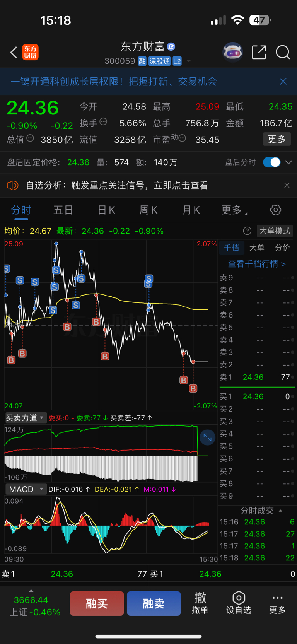Switch to the 周K tab
The image size is (297, 644).
148,210
